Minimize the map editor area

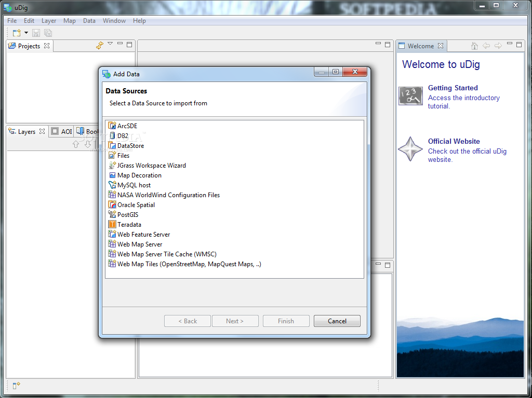click(x=378, y=44)
